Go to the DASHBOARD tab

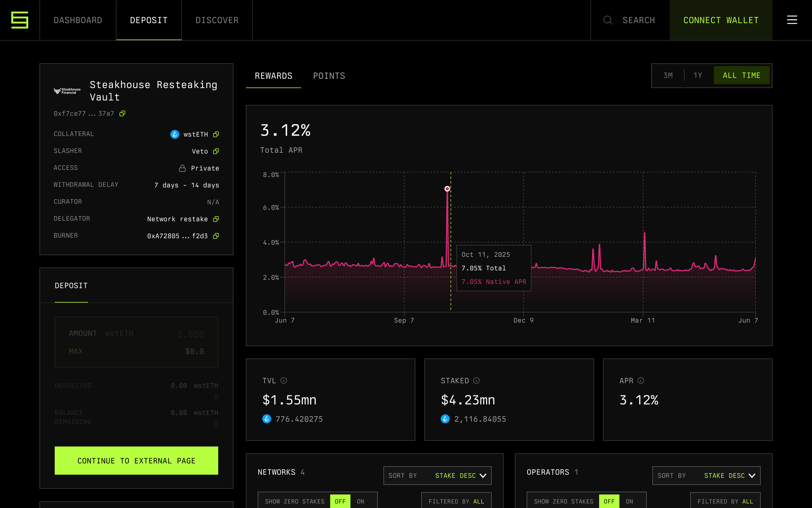78,20
